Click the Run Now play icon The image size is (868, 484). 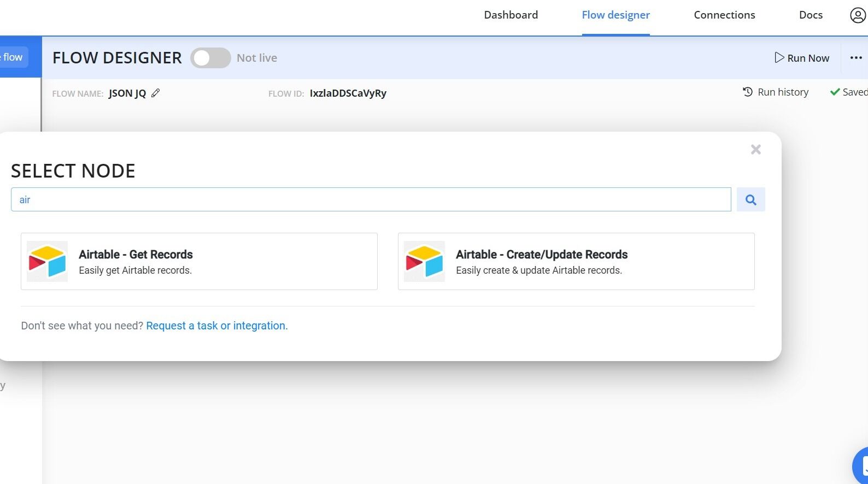coord(779,57)
